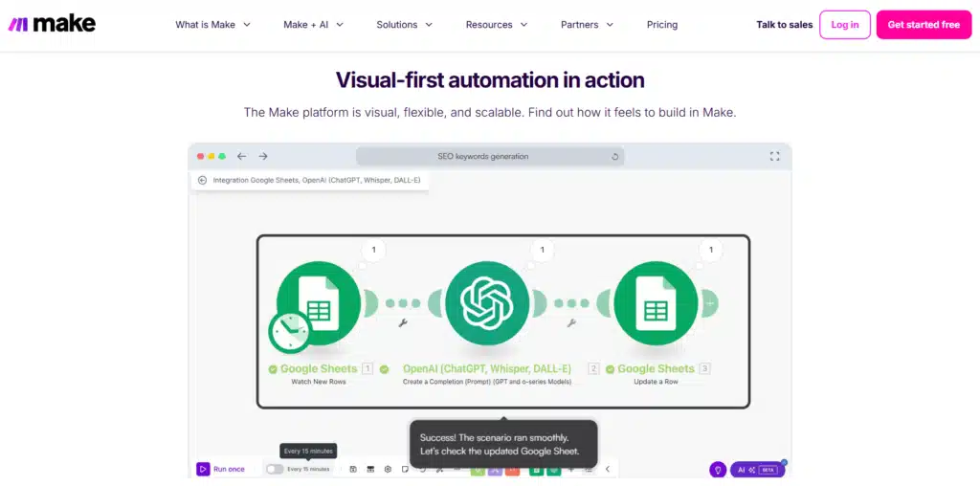
Task: Click the Make logo in header
Action: pyautogui.click(x=52, y=24)
